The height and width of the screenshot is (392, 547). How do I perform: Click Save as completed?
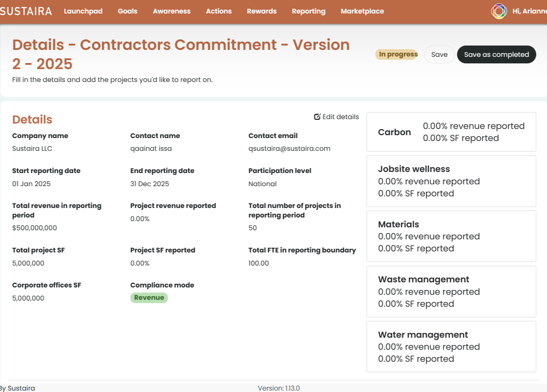496,54
